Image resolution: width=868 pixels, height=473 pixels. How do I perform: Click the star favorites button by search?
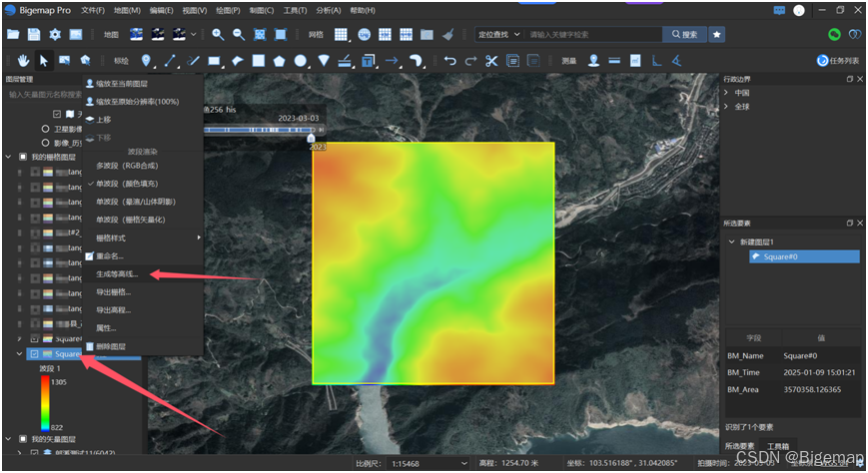click(x=717, y=34)
